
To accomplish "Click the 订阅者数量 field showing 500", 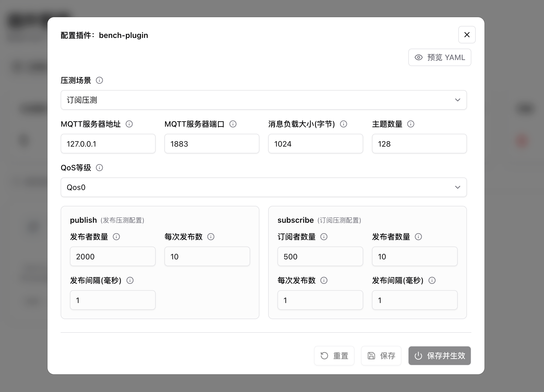I will pos(320,256).
